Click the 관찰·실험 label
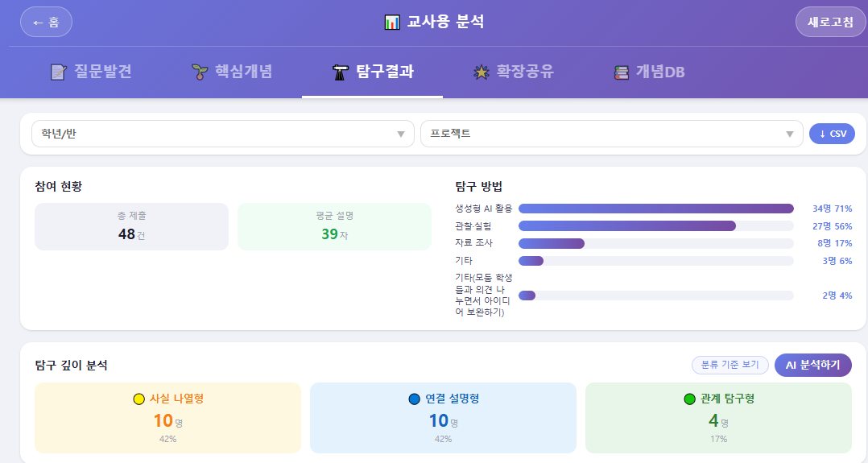868x463 pixels. pyautogui.click(x=473, y=226)
